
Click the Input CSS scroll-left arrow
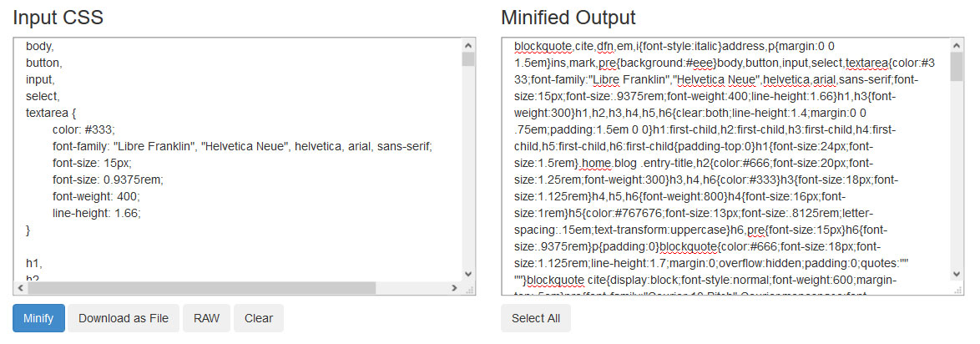click(x=21, y=288)
